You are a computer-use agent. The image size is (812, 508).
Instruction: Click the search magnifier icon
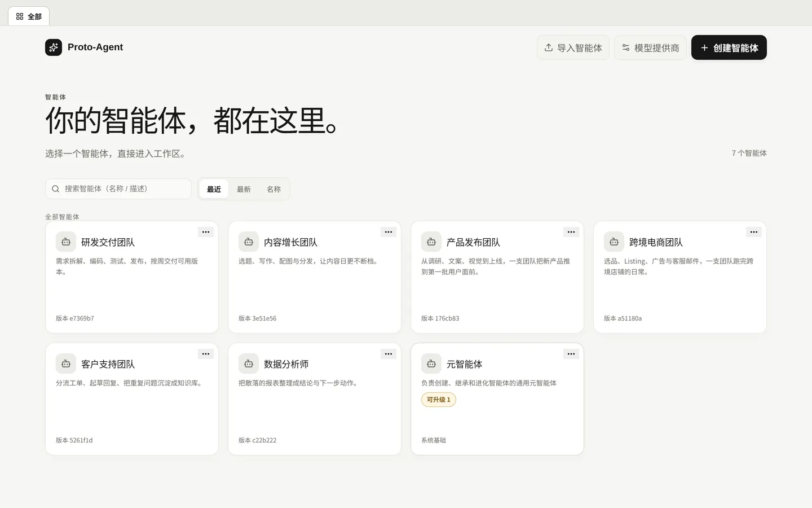pos(56,189)
